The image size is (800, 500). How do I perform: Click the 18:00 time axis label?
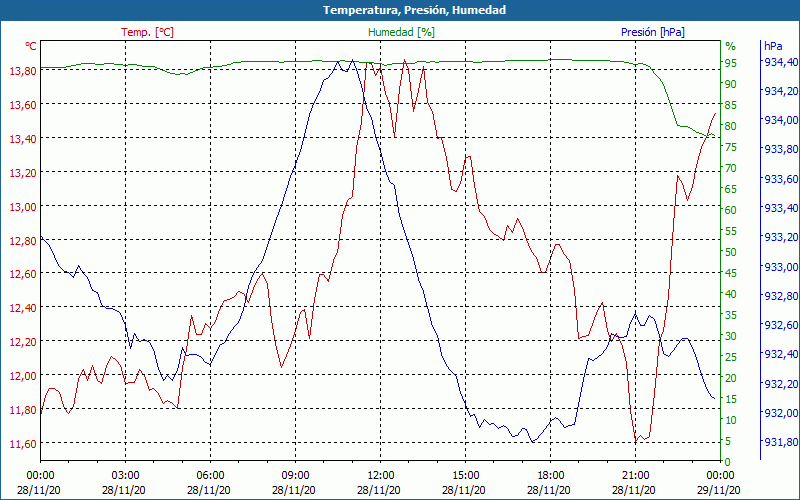click(551, 476)
